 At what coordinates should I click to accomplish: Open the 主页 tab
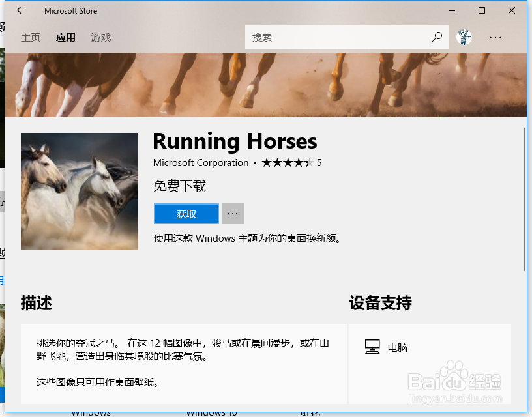point(31,38)
